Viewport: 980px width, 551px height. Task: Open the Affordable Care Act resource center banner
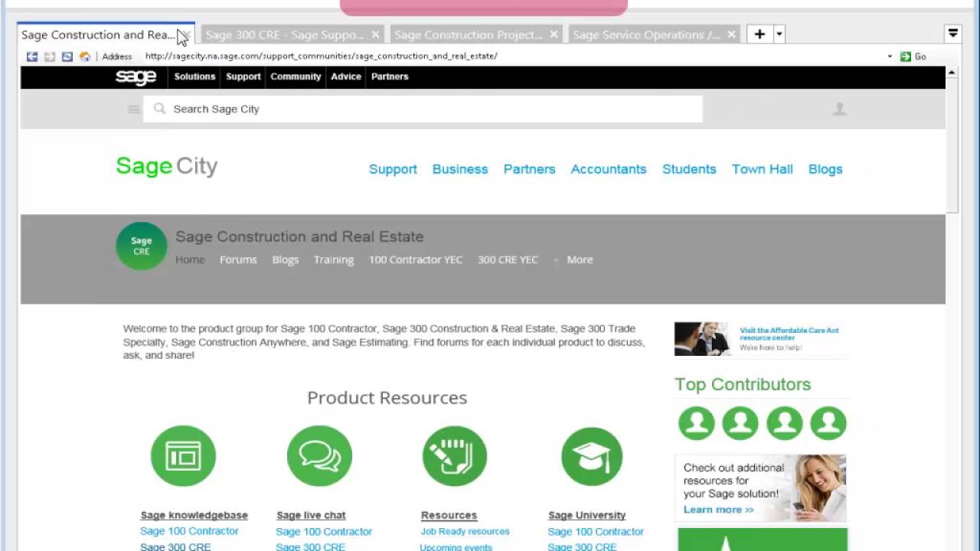[761, 339]
